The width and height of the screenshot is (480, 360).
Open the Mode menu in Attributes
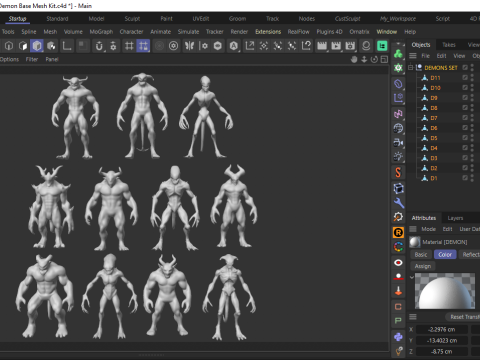pyautogui.click(x=428, y=229)
